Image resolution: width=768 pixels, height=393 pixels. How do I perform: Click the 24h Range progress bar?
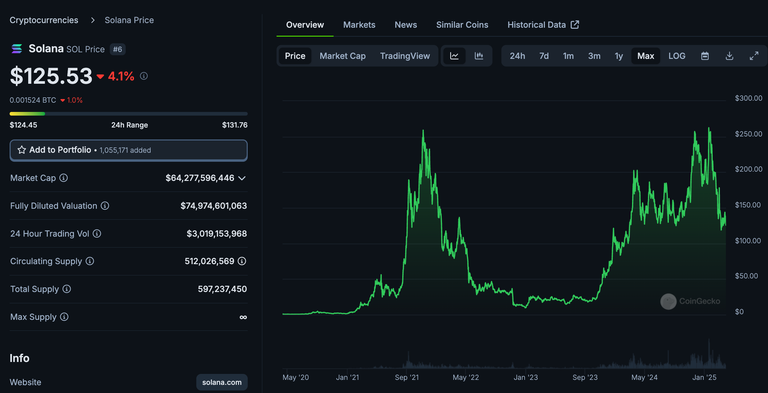pos(128,114)
